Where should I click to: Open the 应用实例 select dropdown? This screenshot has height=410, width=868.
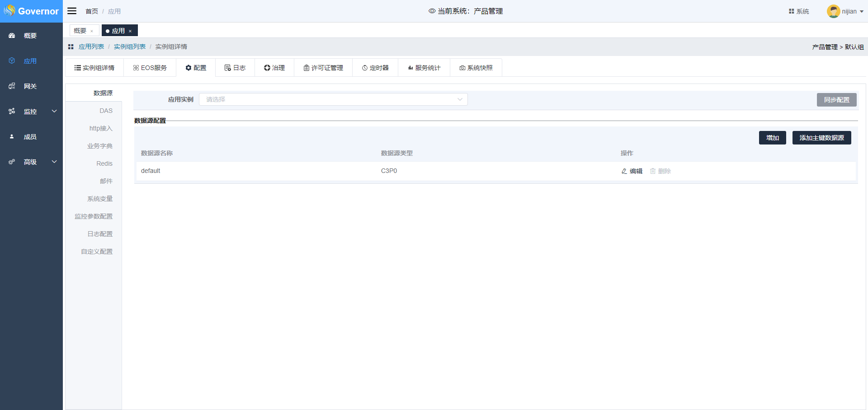(333, 99)
